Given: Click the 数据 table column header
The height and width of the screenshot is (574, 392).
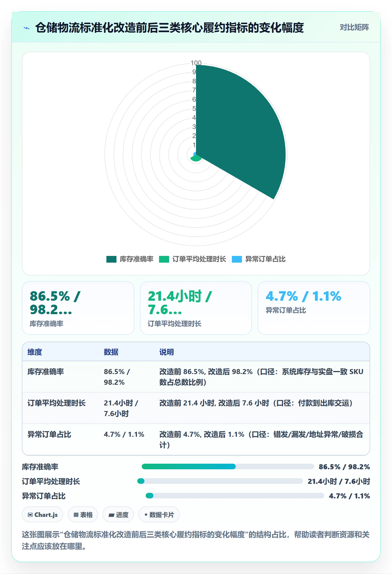Looking at the screenshot, I should (111, 352).
